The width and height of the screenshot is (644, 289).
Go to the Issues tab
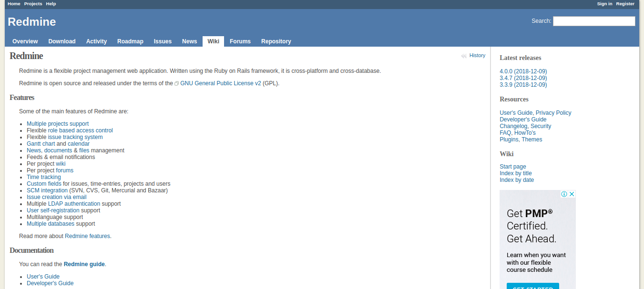[163, 41]
